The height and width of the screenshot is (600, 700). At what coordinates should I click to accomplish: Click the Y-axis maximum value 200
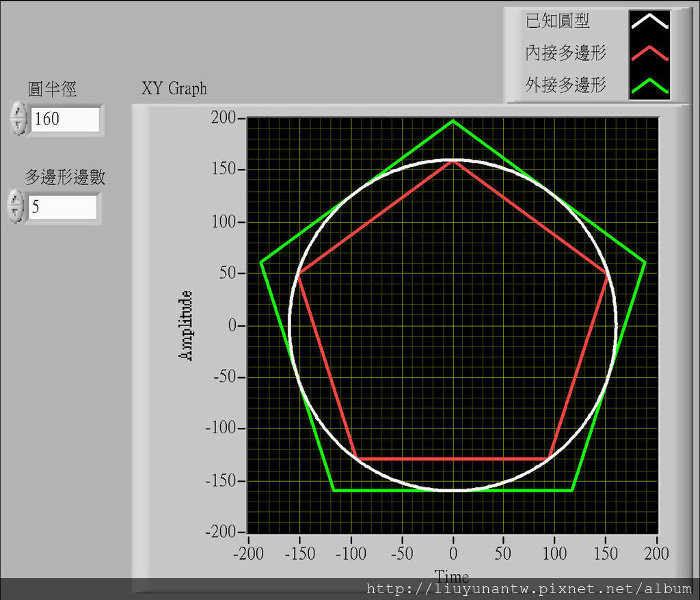tap(223, 118)
